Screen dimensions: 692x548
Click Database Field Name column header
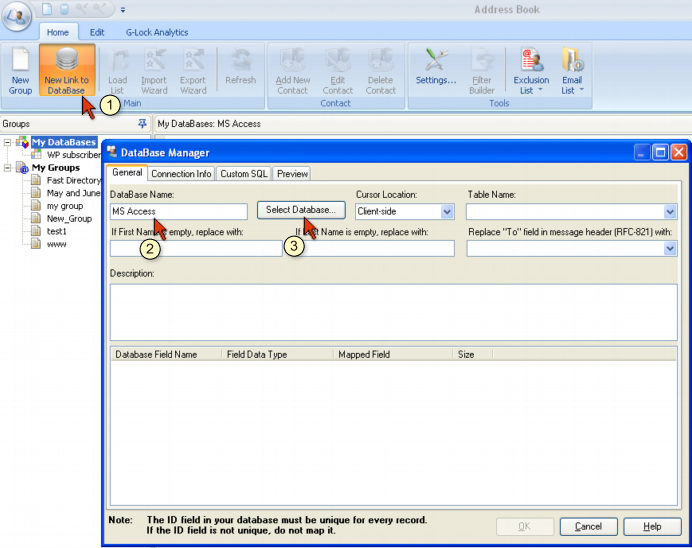166,354
